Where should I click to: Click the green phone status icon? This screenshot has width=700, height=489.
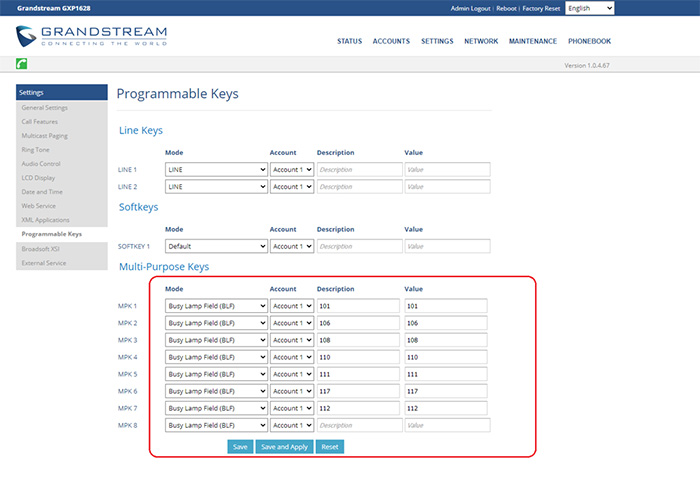[22, 64]
